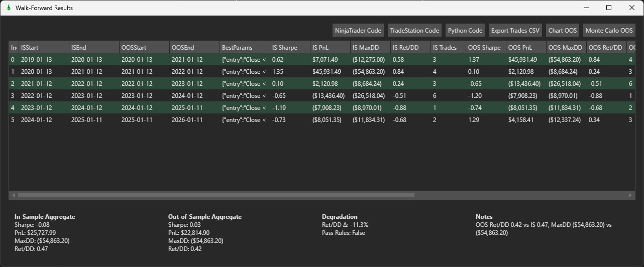This screenshot has width=644, height=267.
Task: Maximize the Walk-Forward Results window
Action: (x=609, y=8)
